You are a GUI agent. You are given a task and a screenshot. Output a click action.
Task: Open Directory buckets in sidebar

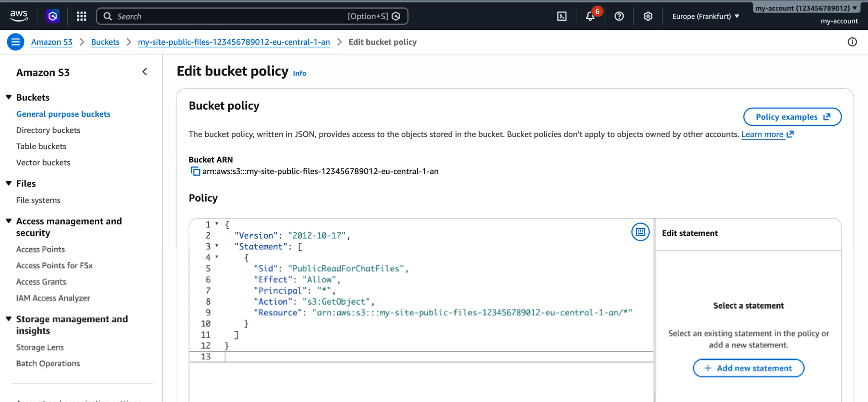point(48,130)
